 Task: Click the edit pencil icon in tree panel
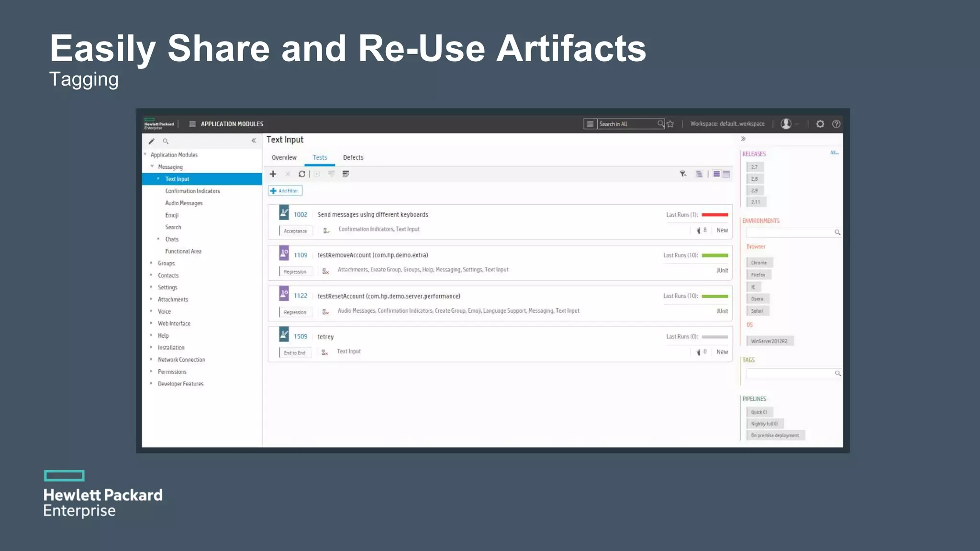(x=152, y=141)
